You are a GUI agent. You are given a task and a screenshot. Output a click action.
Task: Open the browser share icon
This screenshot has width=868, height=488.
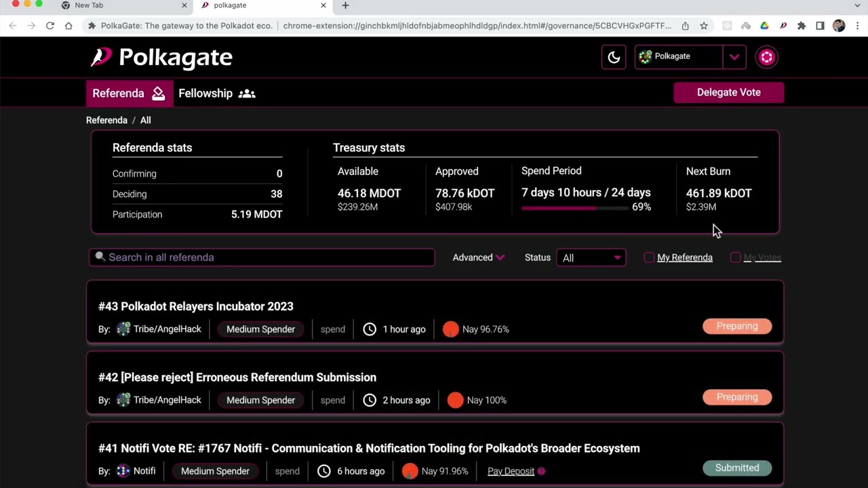pyautogui.click(x=685, y=26)
